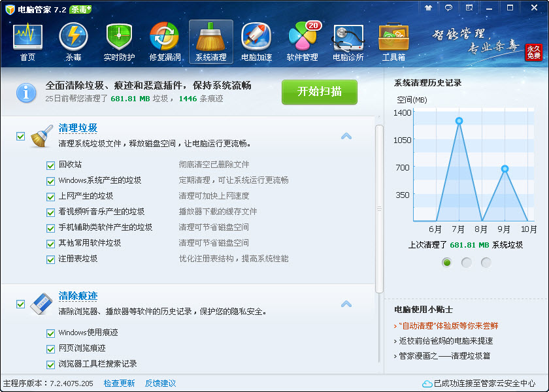
Task: Toggle the 手机辅助类软件产生的垃圾 checkbox
Action: coord(51,228)
